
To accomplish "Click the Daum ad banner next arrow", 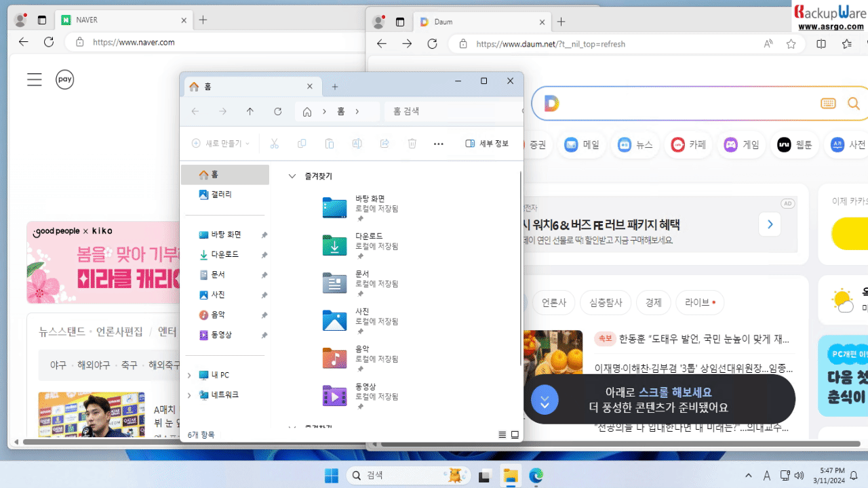I will [770, 224].
